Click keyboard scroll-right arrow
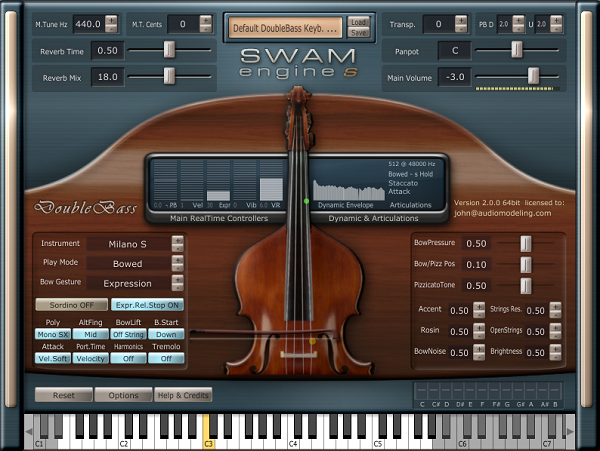The width and height of the screenshot is (600, 451). [570, 431]
